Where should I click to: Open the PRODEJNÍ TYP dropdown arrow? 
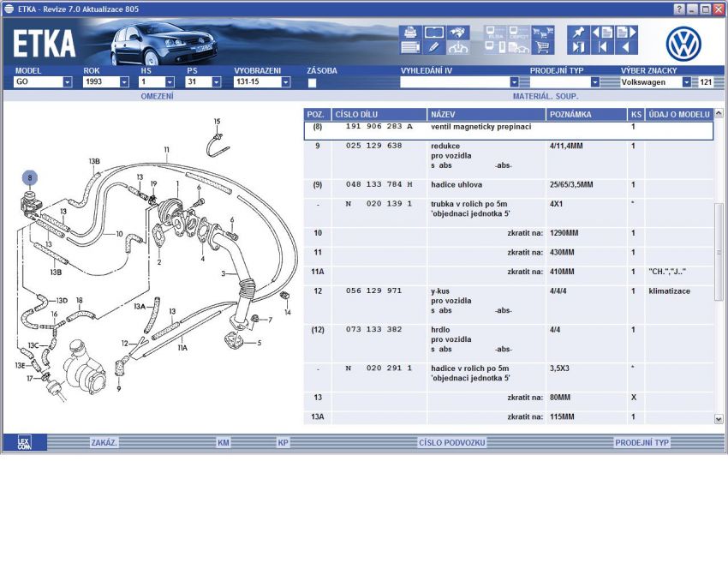click(x=594, y=82)
